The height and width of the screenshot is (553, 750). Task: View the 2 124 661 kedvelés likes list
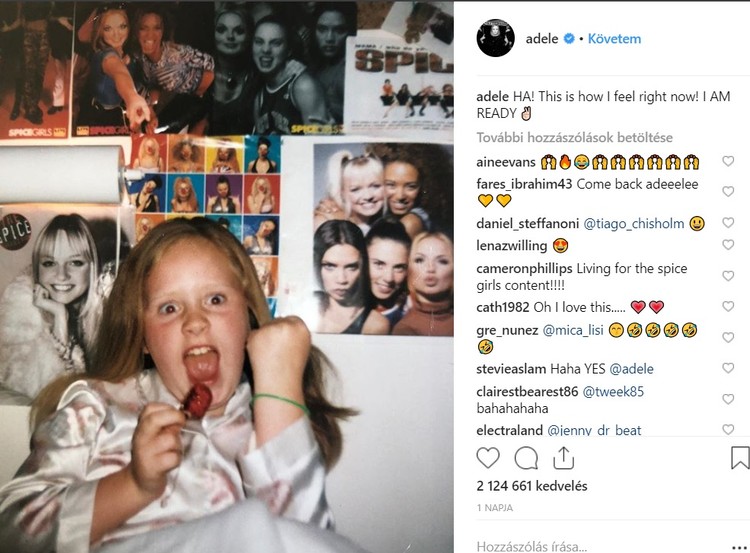pyautogui.click(x=532, y=486)
